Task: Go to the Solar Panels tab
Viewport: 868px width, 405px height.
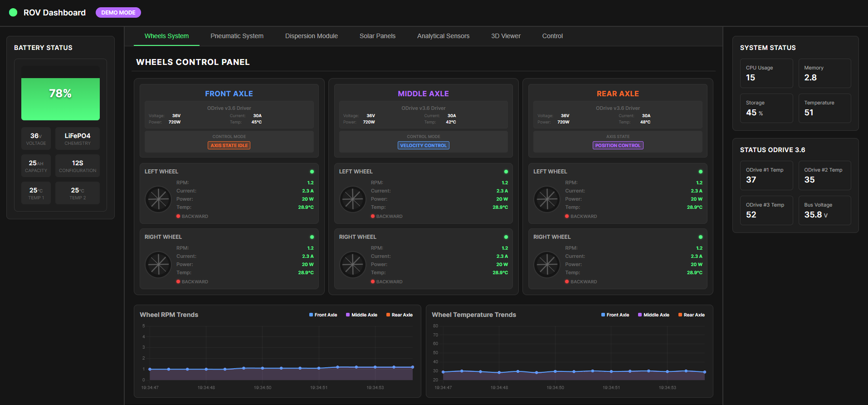Action: point(377,36)
